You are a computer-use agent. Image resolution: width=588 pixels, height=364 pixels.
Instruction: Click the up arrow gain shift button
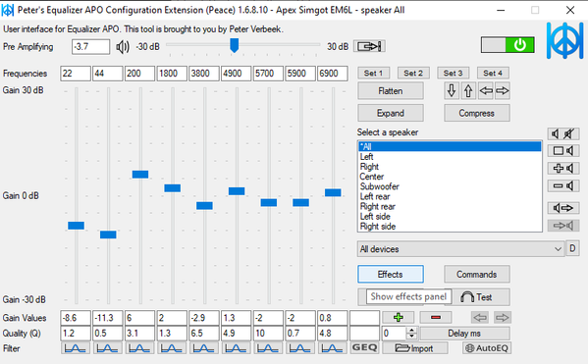tap(468, 91)
